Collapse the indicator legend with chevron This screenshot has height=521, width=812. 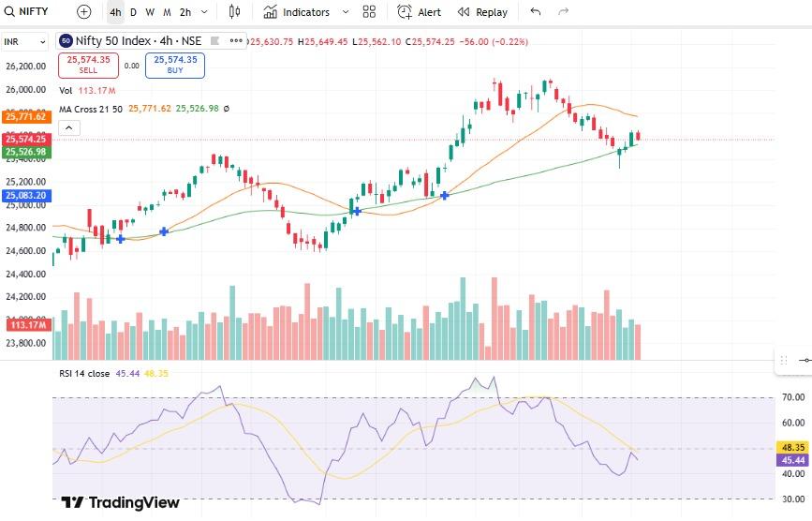click(69, 127)
